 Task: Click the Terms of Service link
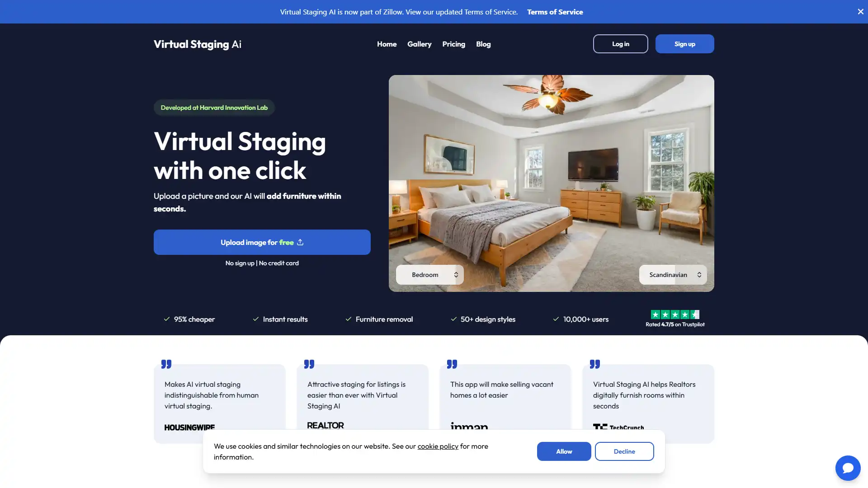point(554,11)
